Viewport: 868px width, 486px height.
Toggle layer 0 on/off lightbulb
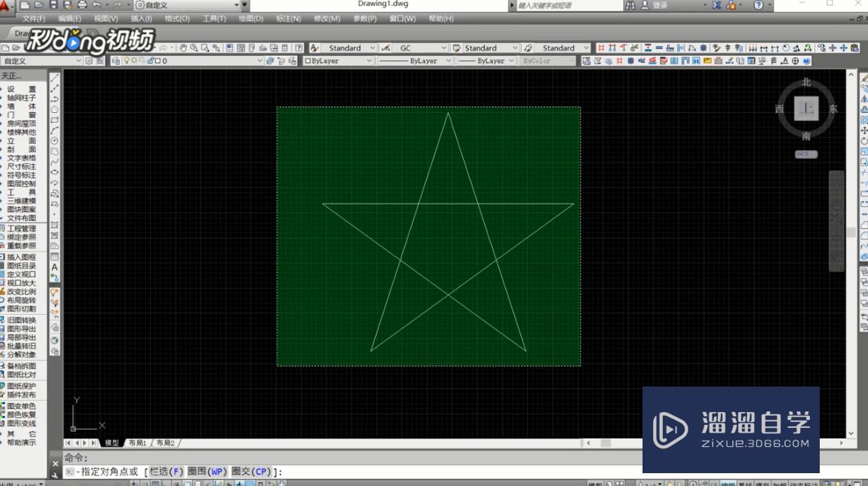pos(127,60)
